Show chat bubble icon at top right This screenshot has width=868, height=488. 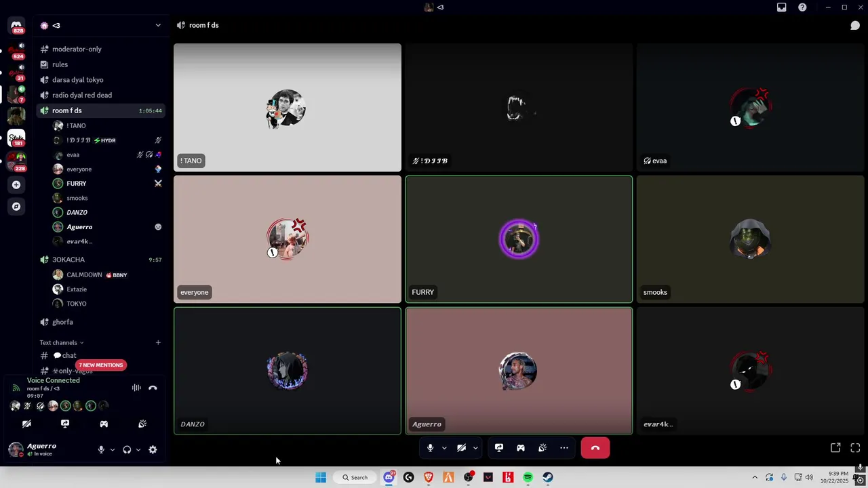855,25
